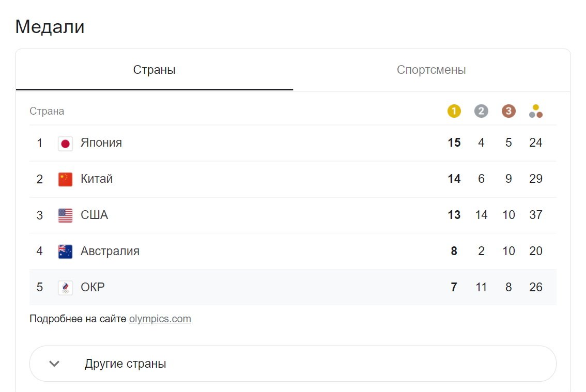Image resolution: width=586 pixels, height=392 pixels.
Task: Open the olympics.com link
Action: [x=160, y=319]
